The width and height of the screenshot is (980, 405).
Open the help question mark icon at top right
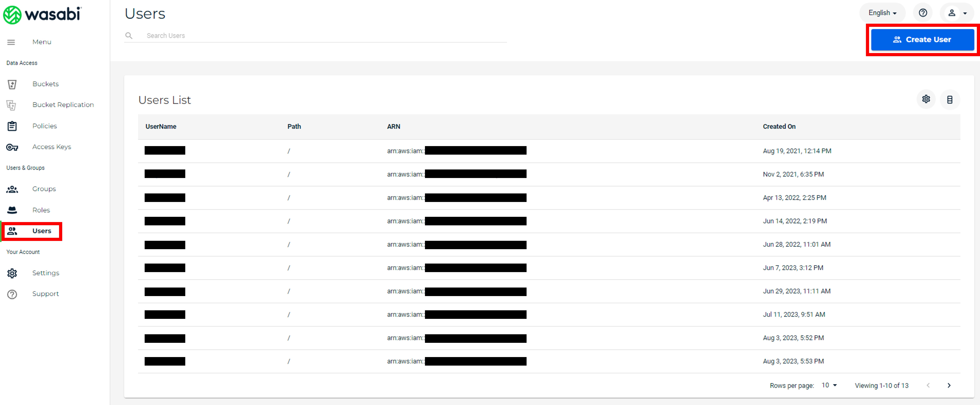(x=923, y=13)
